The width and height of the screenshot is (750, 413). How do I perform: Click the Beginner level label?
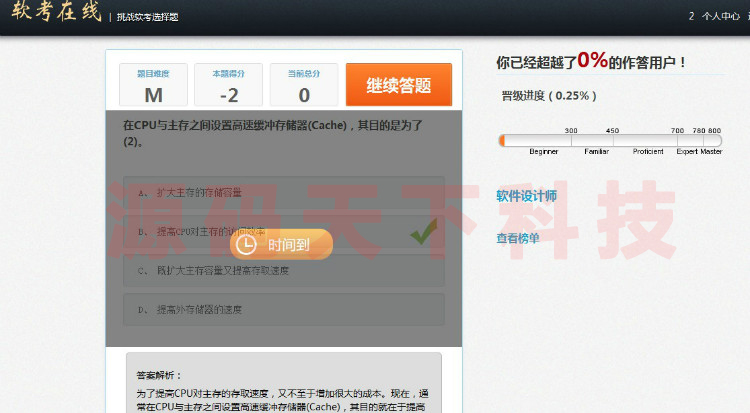tap(543, 151)
